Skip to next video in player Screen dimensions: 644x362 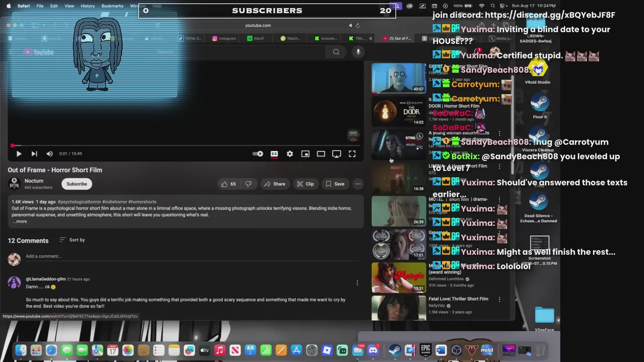pyautogui.click(x=34, y=154)
